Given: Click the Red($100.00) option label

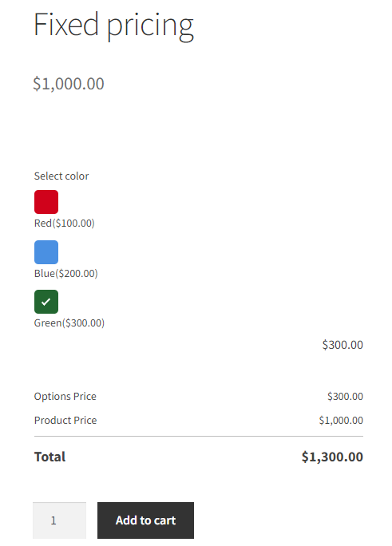Looking at the screenshot, I should [x=65, y=224].
